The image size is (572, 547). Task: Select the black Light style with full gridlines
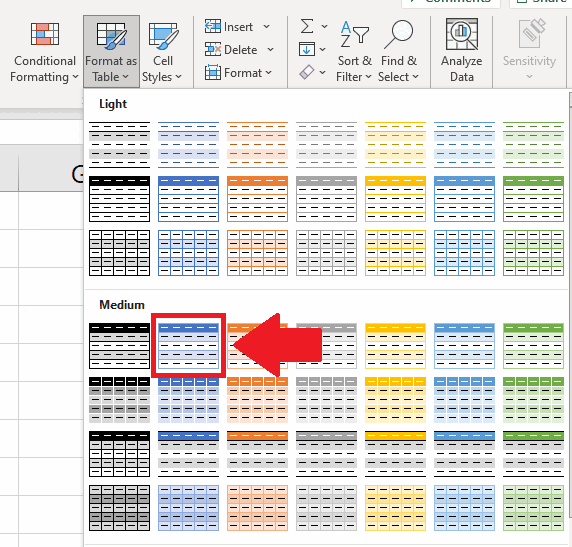[x=119, y=253]
